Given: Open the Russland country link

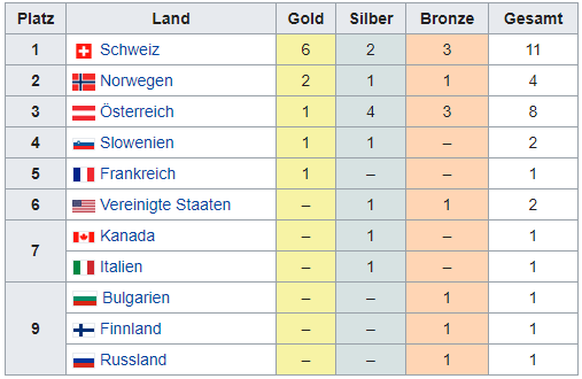Looking at the screenshot, I should (x=133, y=360).
